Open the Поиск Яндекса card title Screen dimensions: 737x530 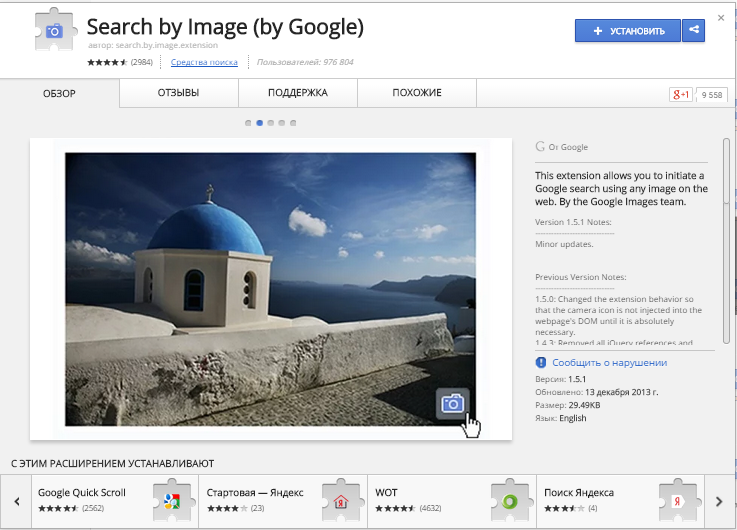tap(579, 492)
